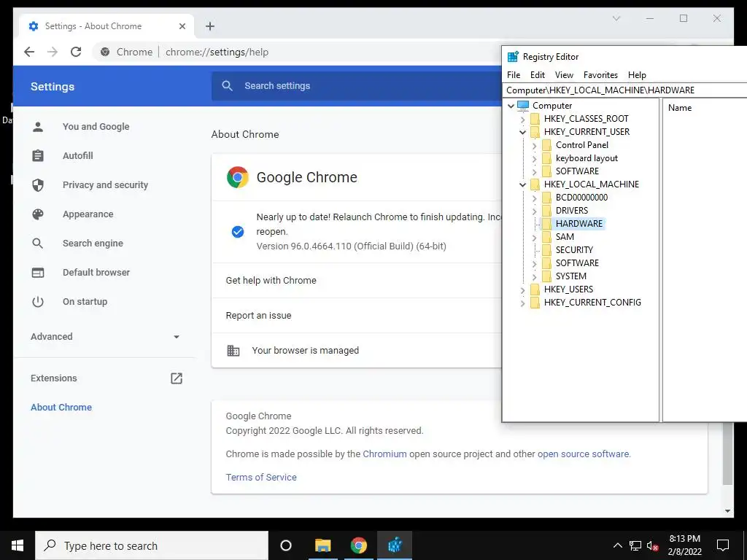Viewport: 747px width, 560px height.
Task: Expand the Control Panel key
Action: (x=535, y=145)
